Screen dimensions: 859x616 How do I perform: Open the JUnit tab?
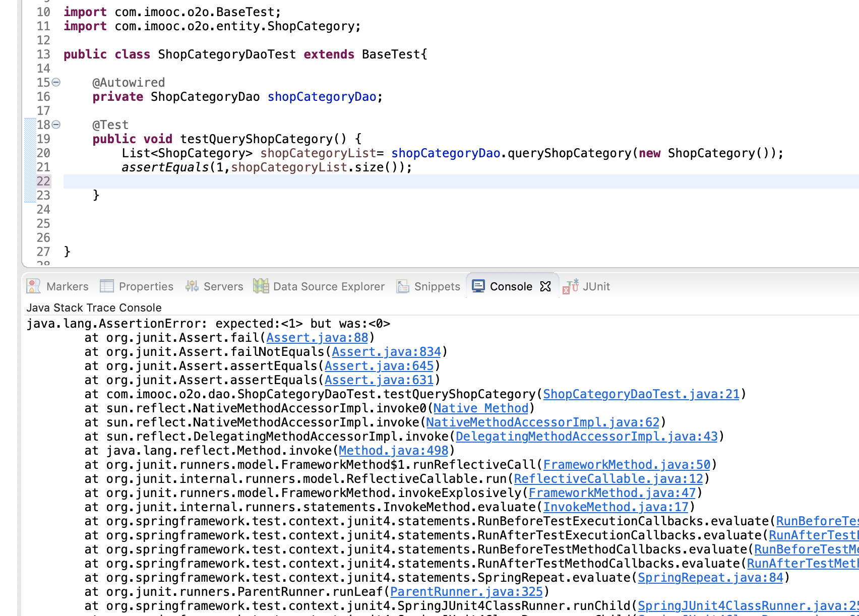tap(596, 286)
